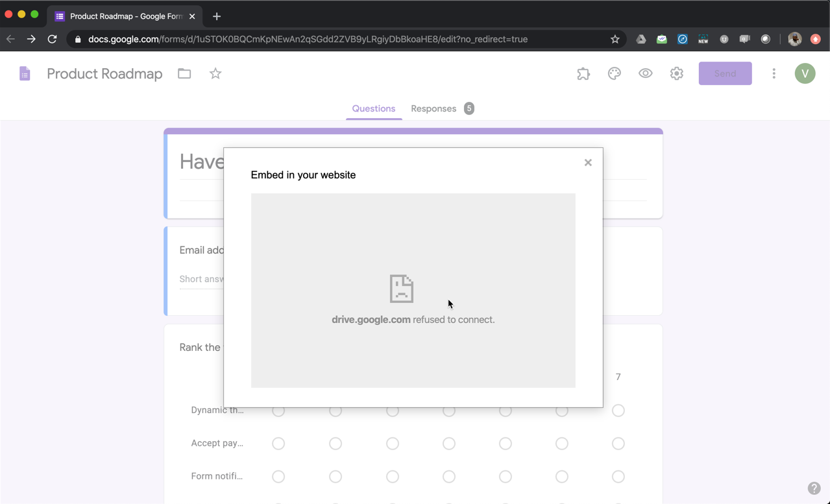This screenshot has width=830, height=504.
Task: Star the Product Roadmap form
Action: coord(215,74)
